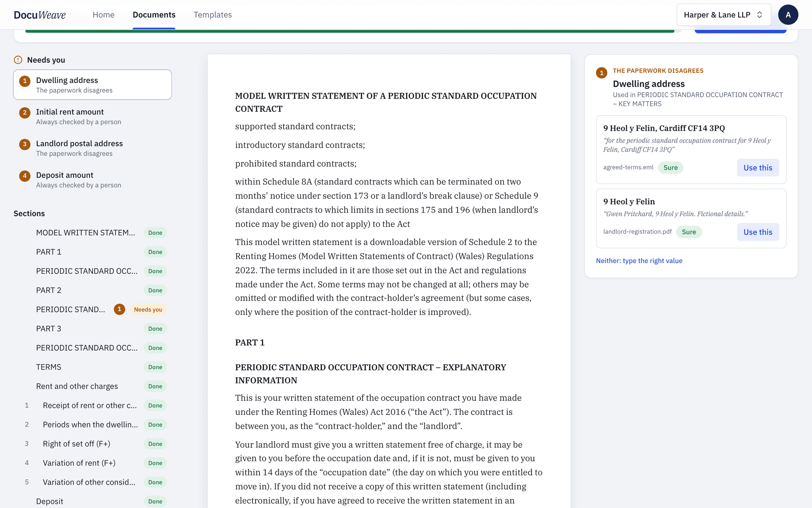The height and width of the screenshot is (508, 812).
Task: Use this for landlord-registration.pdf value
Action: [x=758, y=232]
